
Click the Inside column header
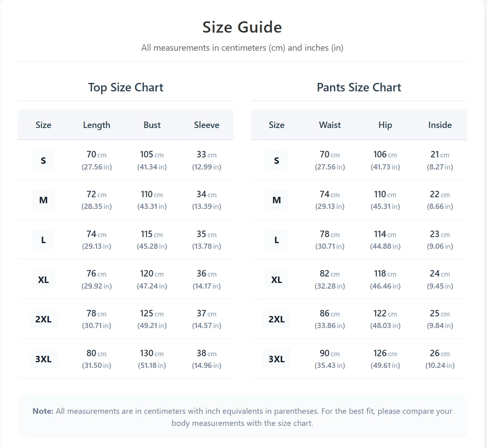point(440,125)
